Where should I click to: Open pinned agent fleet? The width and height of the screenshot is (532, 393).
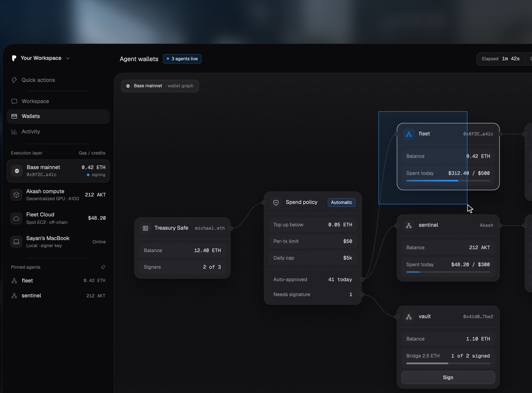[58, 281]
